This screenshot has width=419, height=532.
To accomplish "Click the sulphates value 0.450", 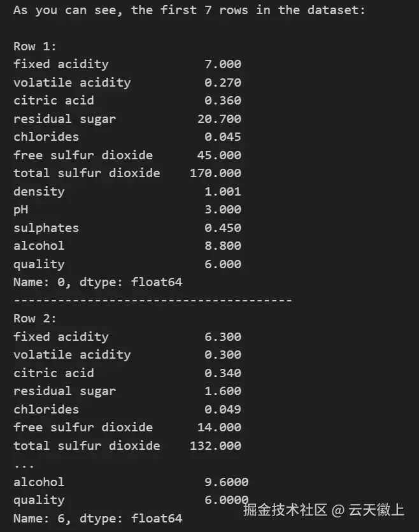I will (x=223, y=227).
